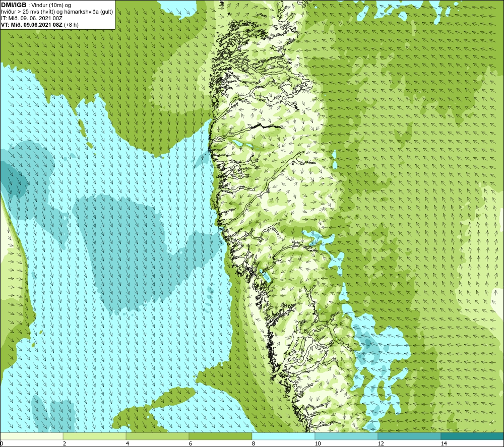
Task: Click the darkest teal legend swatch above 14
Action: (472, 436)
